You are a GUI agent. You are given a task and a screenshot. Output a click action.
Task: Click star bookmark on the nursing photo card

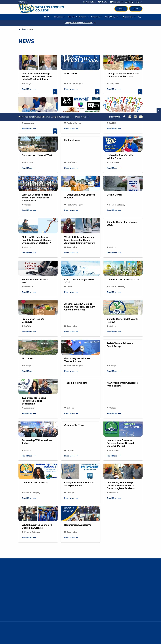[x=55, y=131]
